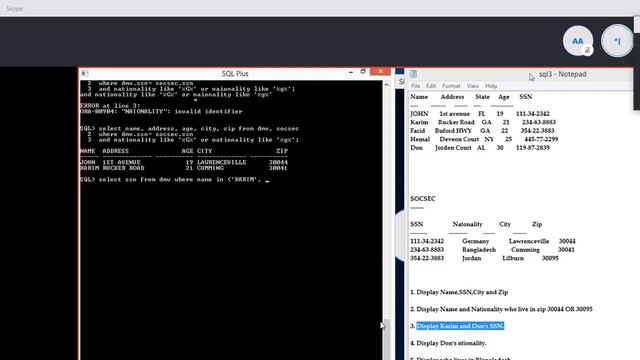This screenshot has height=360, width=640.
Task: Click the SQL Plus vertical scrollbar thumb
Action: [x=387, y=339]
